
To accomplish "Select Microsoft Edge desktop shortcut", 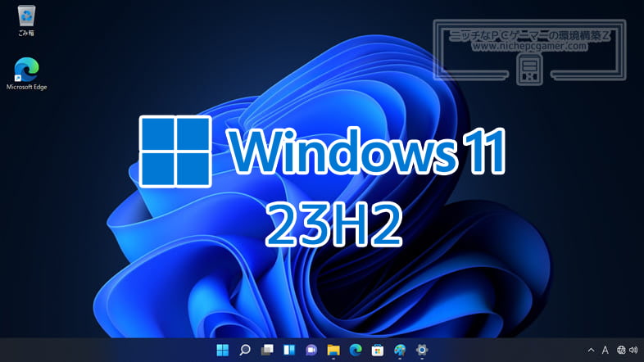I will pos(27,74).
